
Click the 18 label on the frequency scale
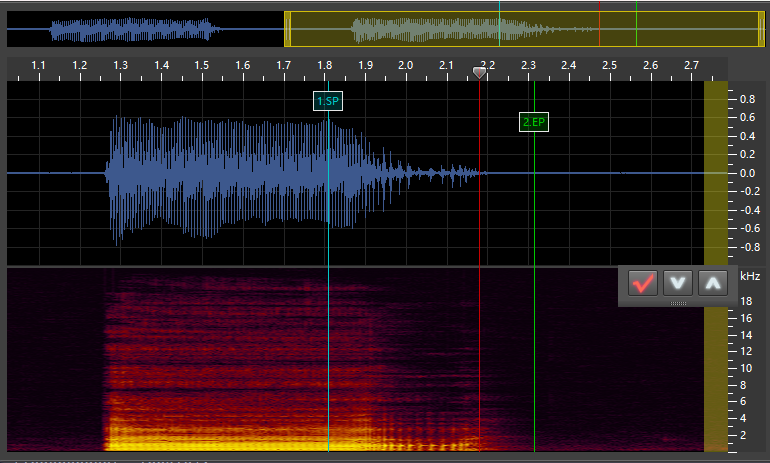point(745,301)
